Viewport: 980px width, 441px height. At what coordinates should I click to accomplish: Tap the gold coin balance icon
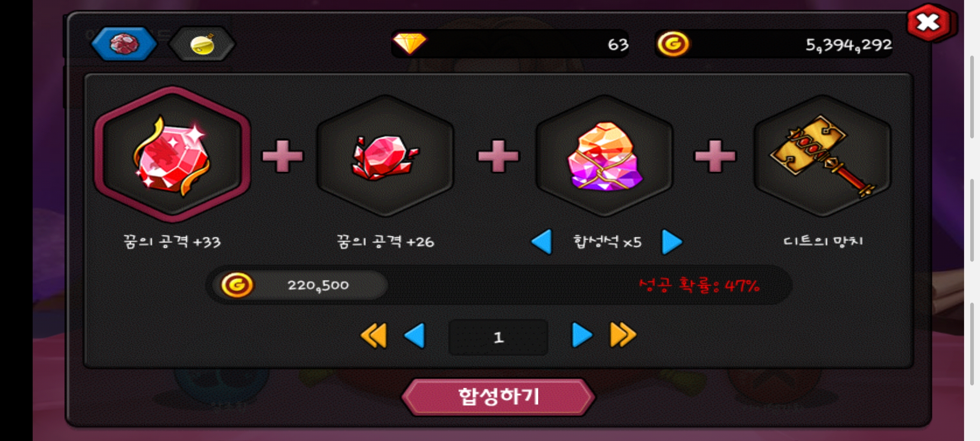pyautogui.click(x=673, y=44)
